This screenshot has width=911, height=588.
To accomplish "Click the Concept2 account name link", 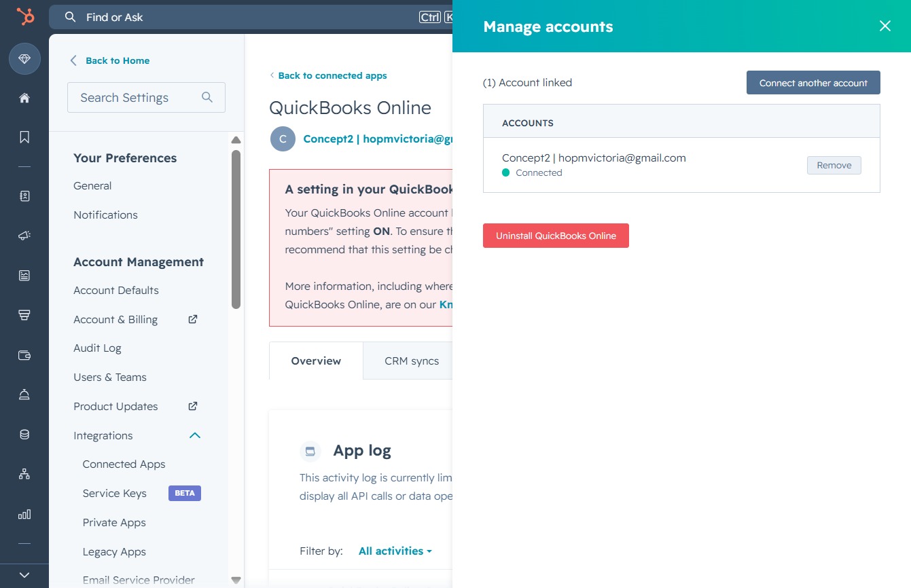I will click(377, 139).
